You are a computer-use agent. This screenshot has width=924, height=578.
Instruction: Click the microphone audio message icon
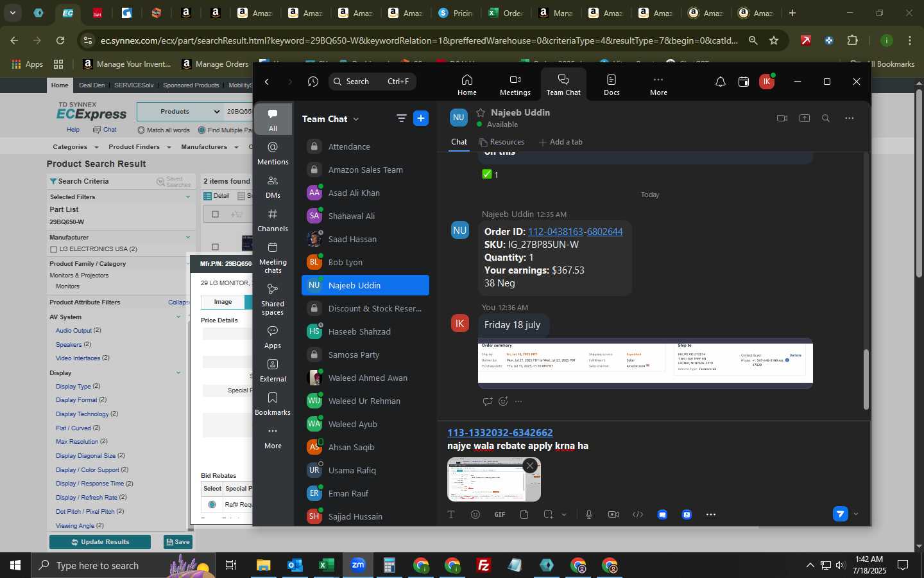coord(589,514)
